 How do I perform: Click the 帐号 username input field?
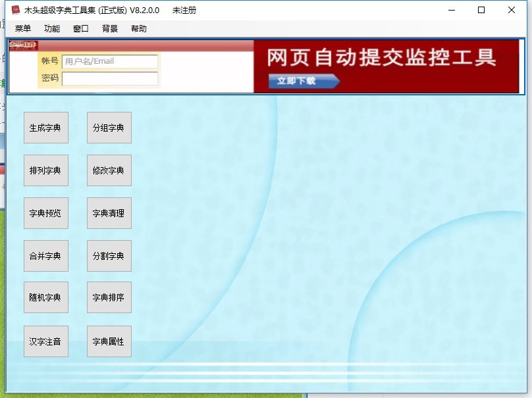pos(109,62)
